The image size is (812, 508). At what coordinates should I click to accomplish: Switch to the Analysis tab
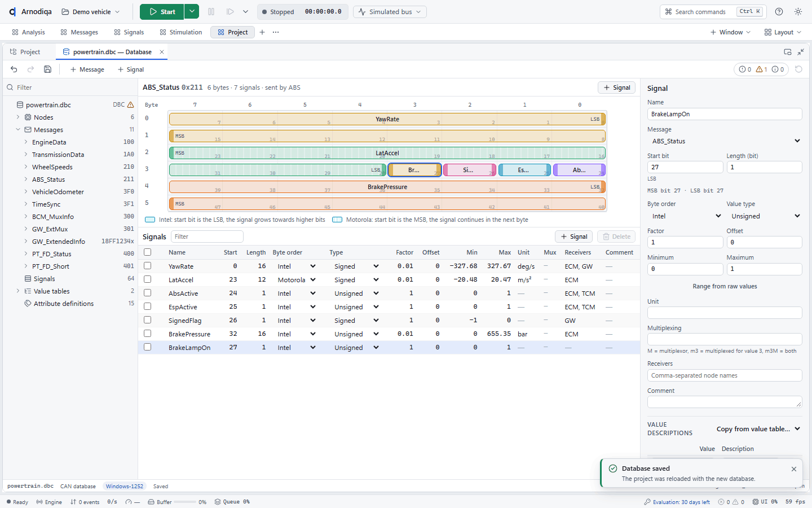[x=28, y=32]
